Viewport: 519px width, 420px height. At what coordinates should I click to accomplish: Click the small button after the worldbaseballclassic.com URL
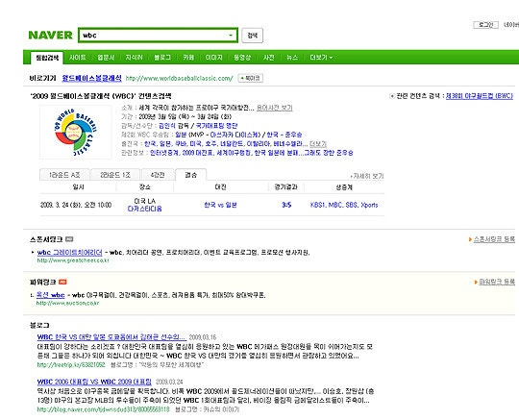point(251,78)
